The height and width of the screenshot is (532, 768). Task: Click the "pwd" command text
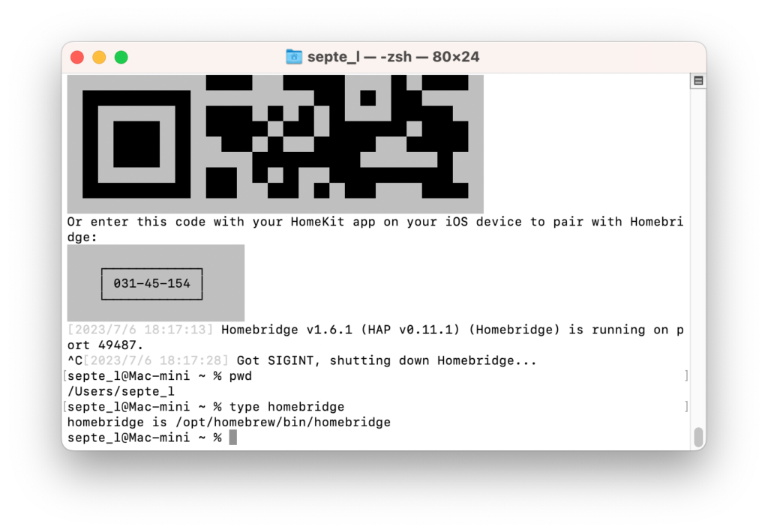240,376
